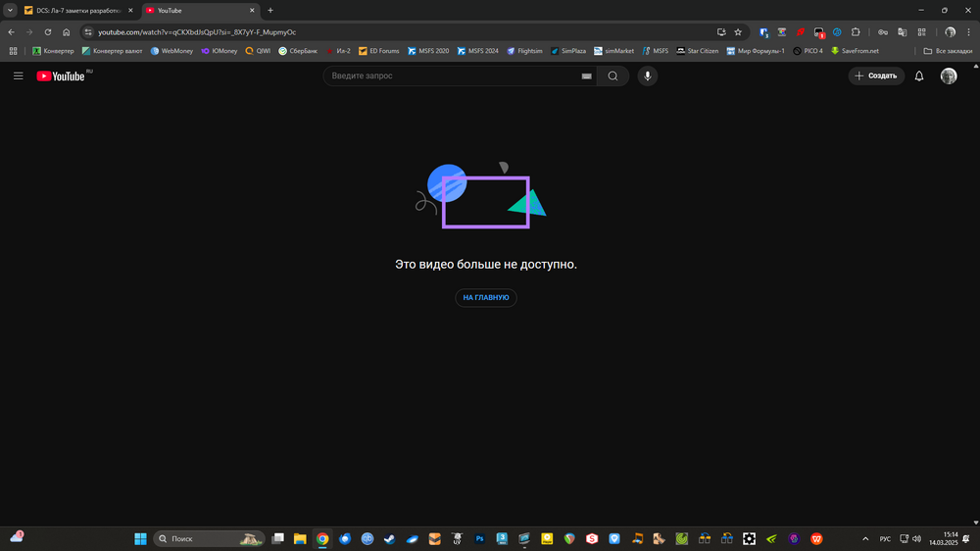
Task: Open the on-screen keyboard in search box
Action: 586,76
